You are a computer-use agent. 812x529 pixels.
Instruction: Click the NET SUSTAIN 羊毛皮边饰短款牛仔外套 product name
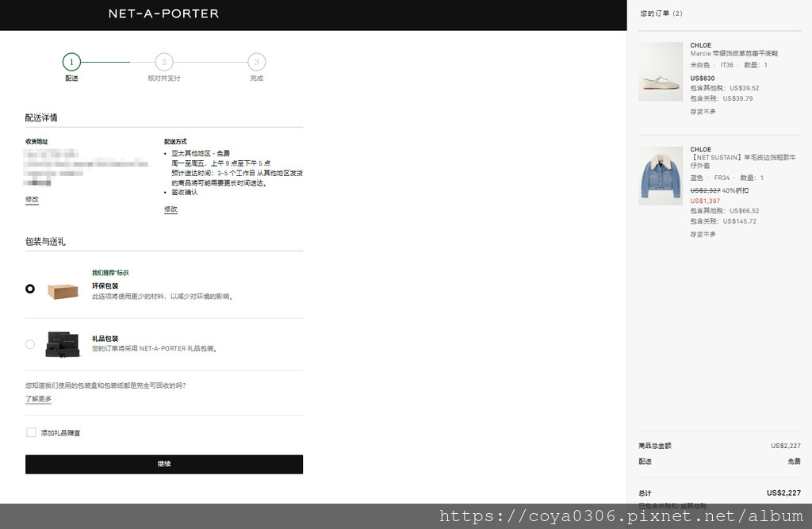tap(743, 161)
